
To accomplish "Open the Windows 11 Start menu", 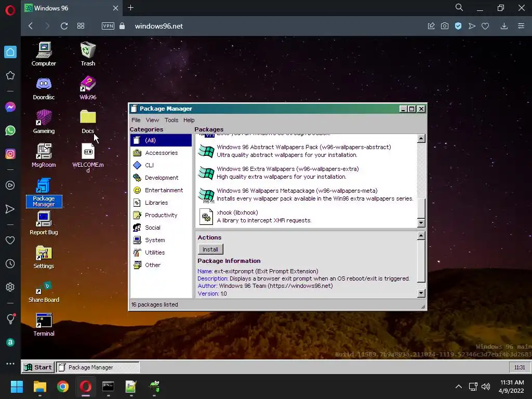I will (17, 387).
